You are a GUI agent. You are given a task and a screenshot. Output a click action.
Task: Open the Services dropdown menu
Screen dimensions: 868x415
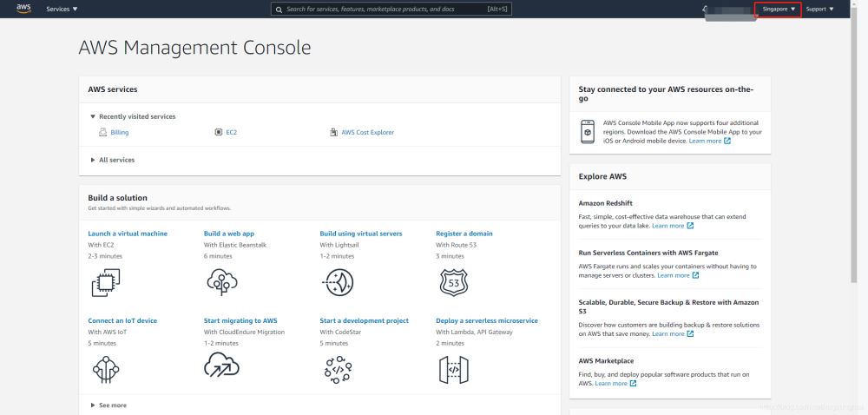tap(62, 9)
